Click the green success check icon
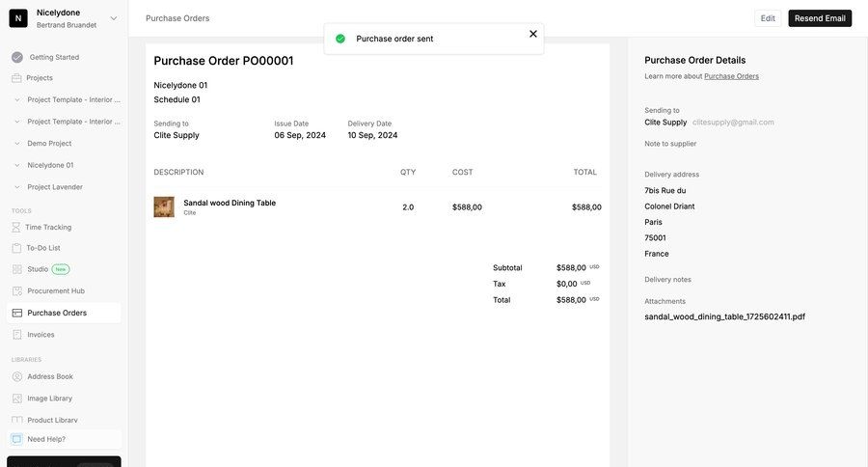The image size is (868, 467). [340, 39]
